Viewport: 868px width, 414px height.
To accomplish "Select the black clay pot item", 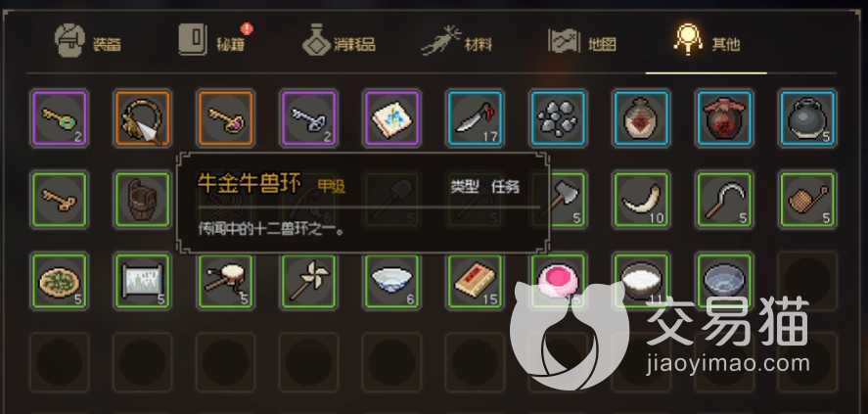I will [x=807, y=118].
